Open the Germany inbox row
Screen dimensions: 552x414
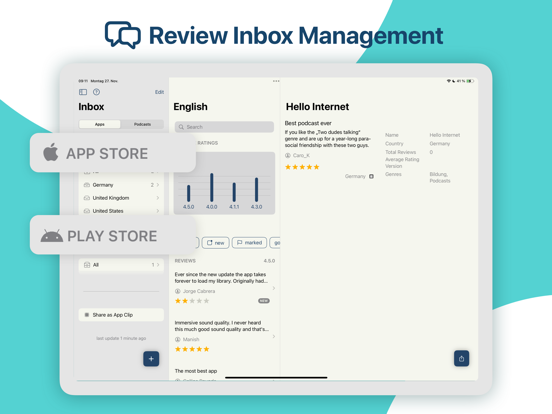tap(121, 185)
